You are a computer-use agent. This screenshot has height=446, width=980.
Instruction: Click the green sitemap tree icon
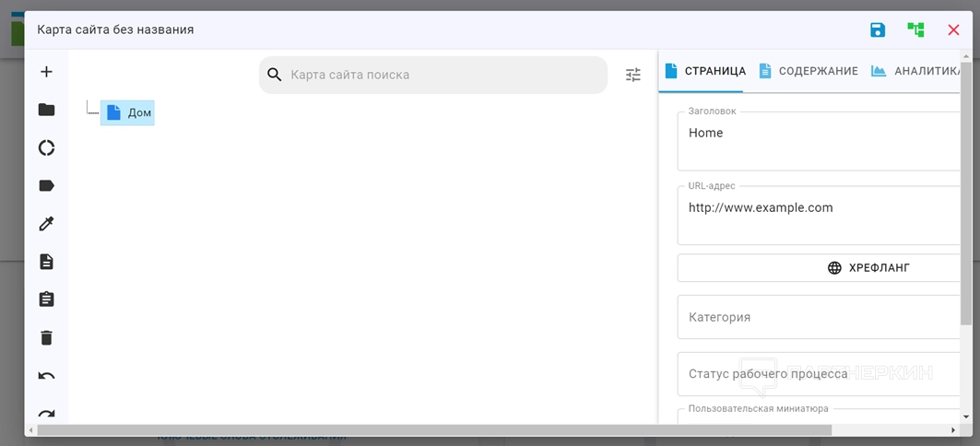[x=915, y=29]
